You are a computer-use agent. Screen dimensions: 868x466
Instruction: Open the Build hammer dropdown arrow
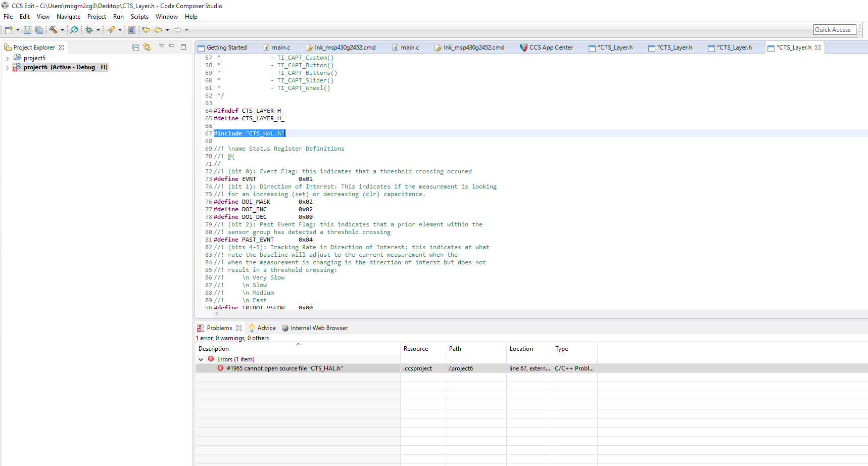62,30
